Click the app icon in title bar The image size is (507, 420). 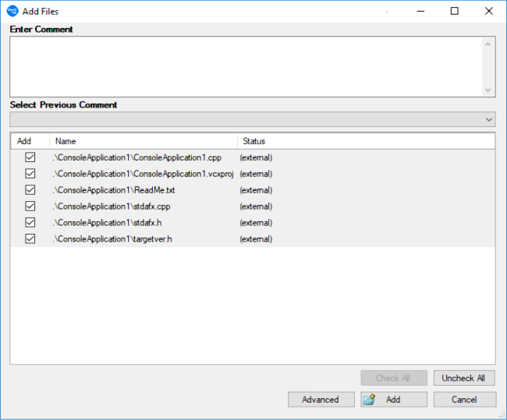click(x=12, y=11)
